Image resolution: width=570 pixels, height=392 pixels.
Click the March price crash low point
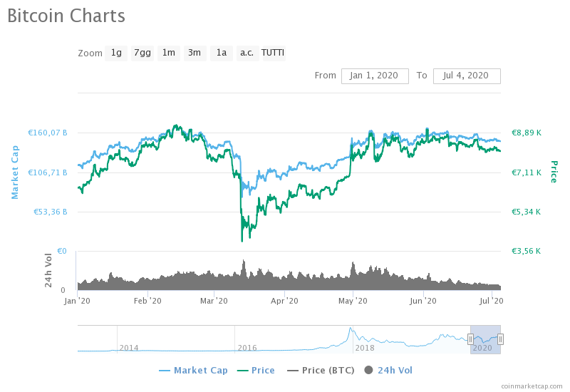pos(242,240)
